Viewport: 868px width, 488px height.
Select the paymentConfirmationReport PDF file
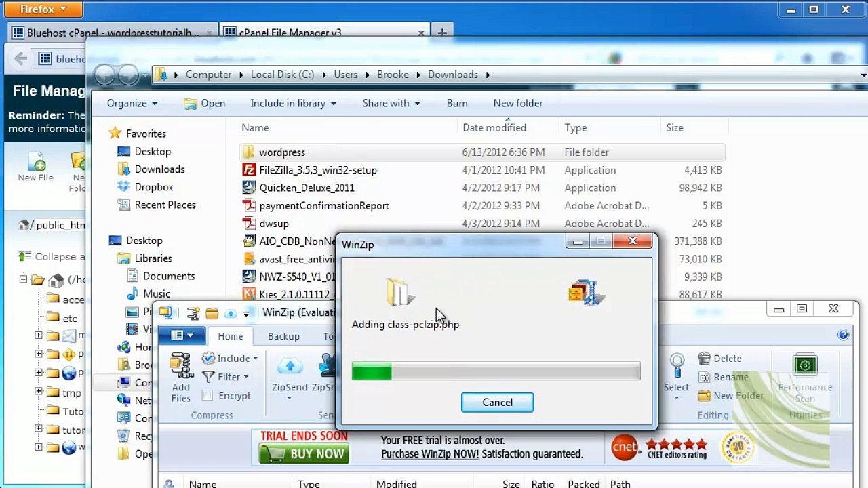[x=482, y=205]
